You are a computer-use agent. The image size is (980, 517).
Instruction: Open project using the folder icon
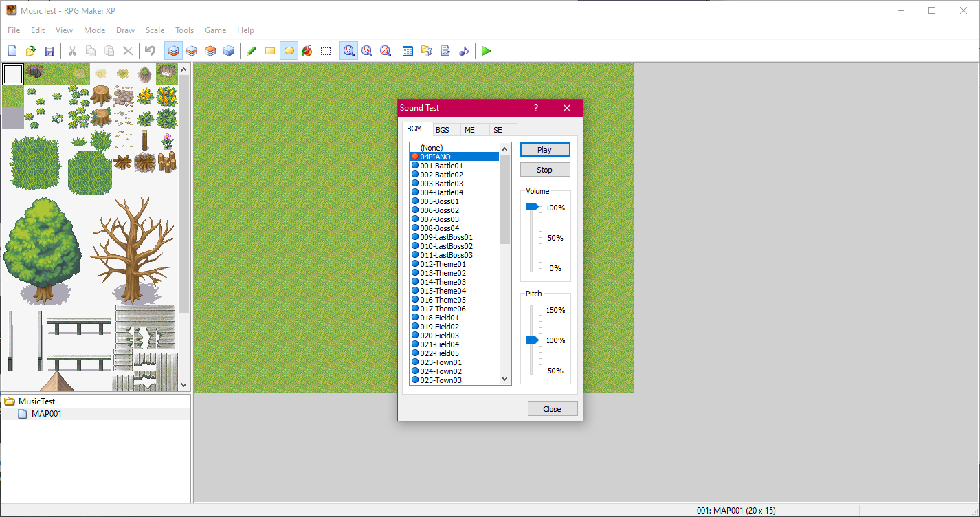(x=31, y=51)
